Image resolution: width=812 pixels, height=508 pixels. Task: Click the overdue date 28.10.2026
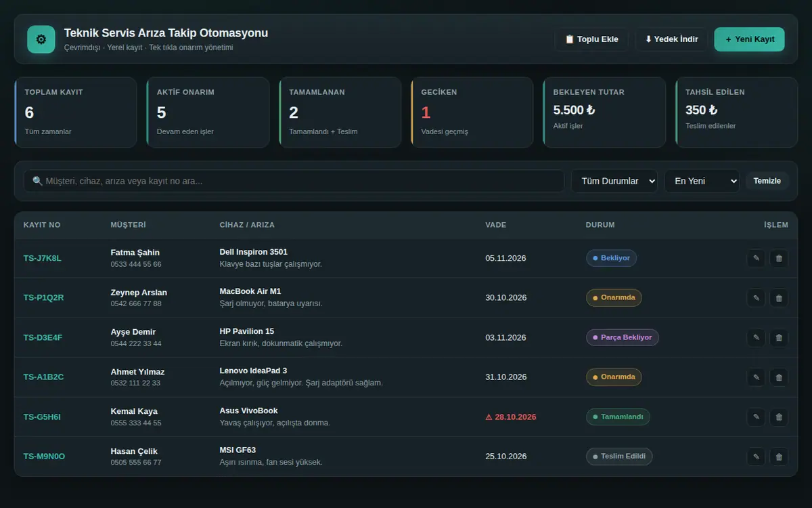[x=511, y=417]
